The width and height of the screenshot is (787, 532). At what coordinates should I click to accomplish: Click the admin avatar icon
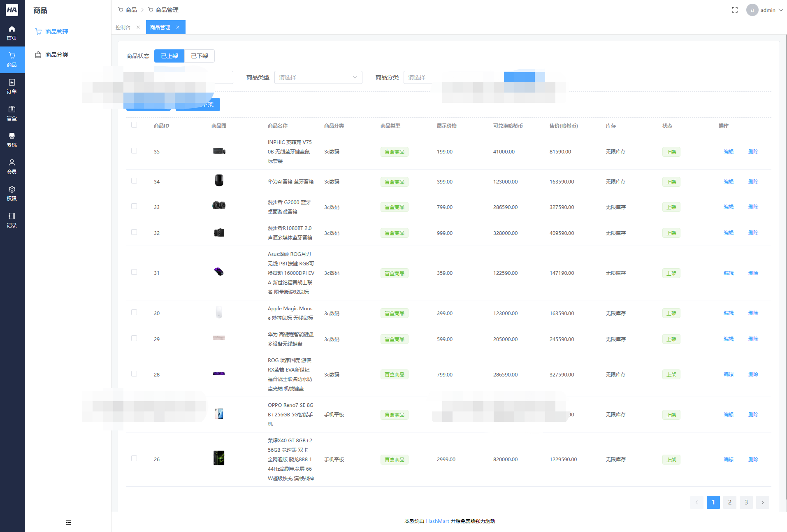(x=752, y=10)
